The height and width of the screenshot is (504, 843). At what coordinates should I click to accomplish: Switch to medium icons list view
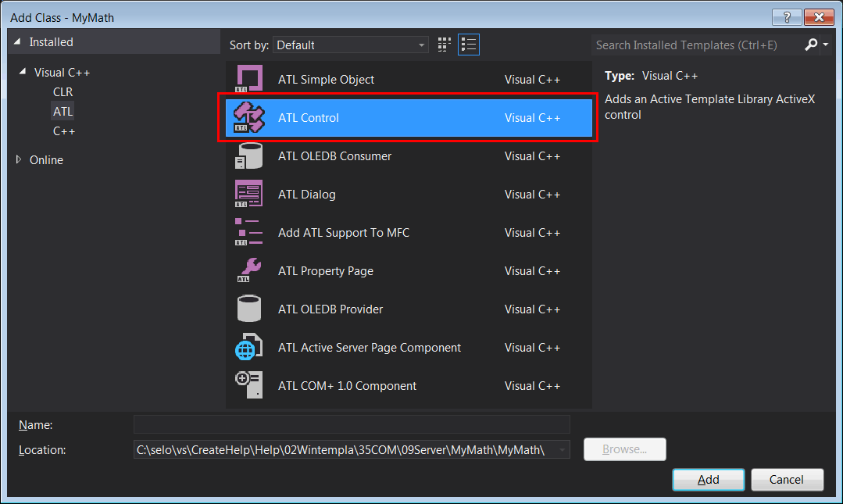pos(469,45)
